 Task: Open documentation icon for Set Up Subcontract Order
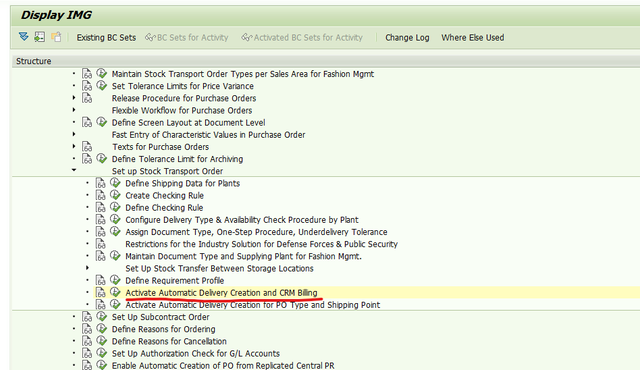[87, 317]
